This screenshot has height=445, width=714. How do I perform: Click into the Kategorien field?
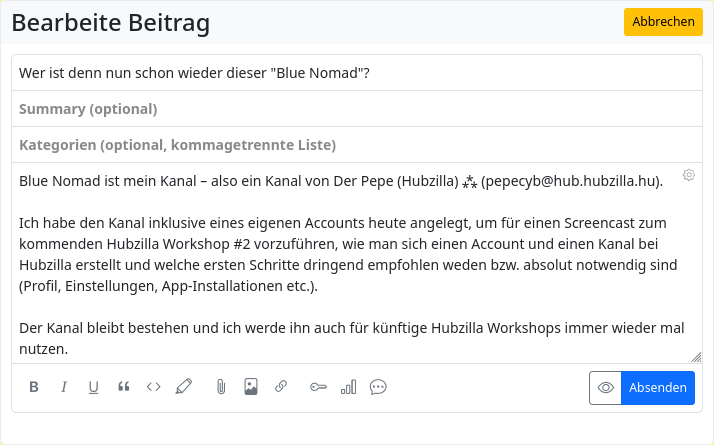(357, 145)
